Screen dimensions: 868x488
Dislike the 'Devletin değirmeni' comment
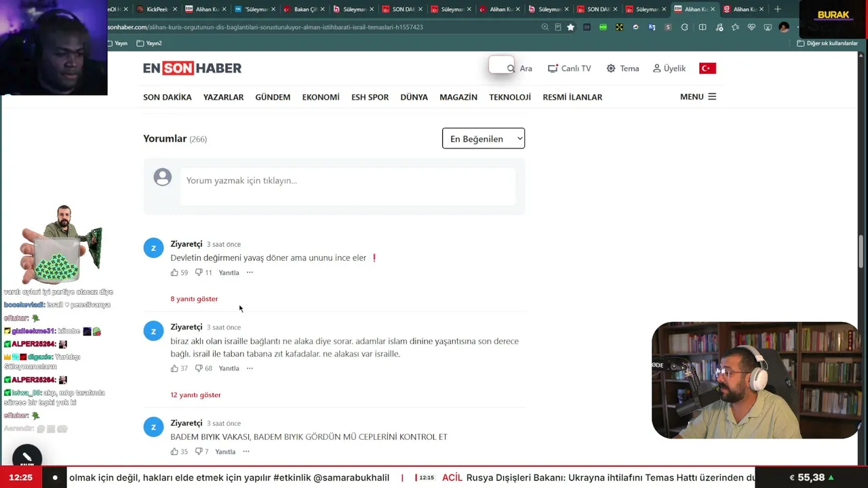[x=199, y=272]
